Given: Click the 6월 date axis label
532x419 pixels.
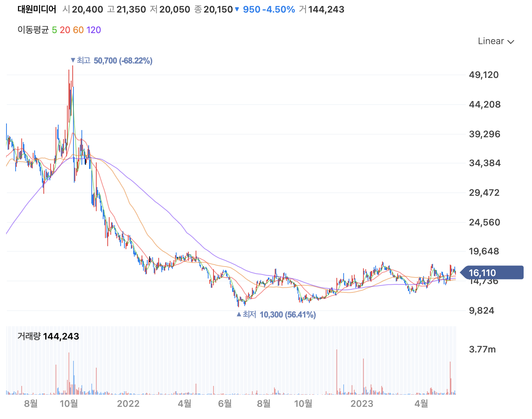Looking at the screenshot, I should (x=225, y=403).
